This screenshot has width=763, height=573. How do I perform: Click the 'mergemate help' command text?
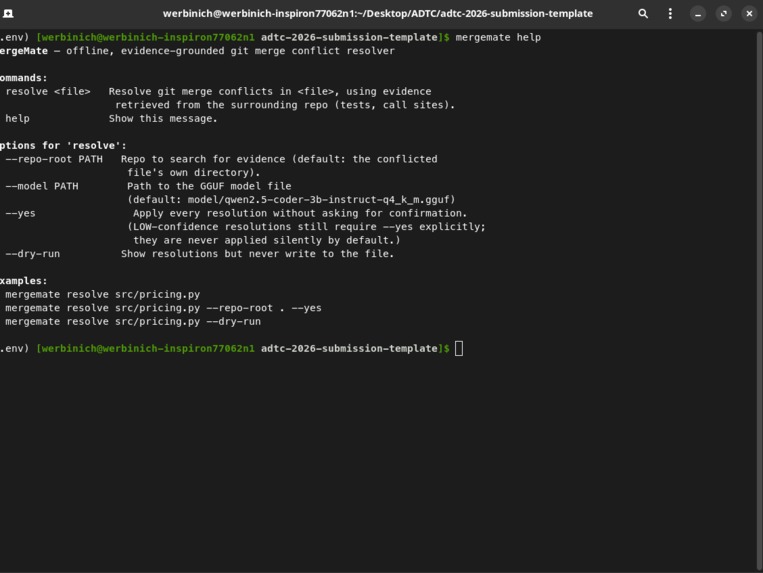click(498, 37)
